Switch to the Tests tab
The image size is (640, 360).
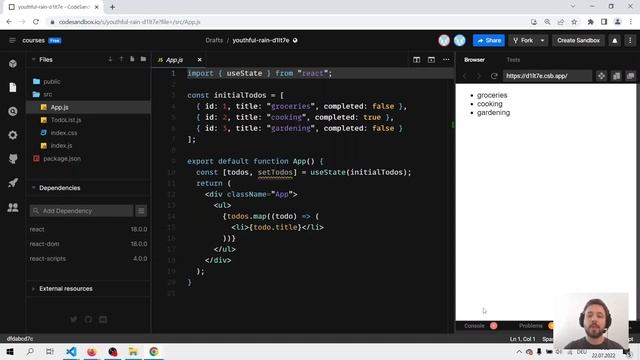tap(513, 60)
